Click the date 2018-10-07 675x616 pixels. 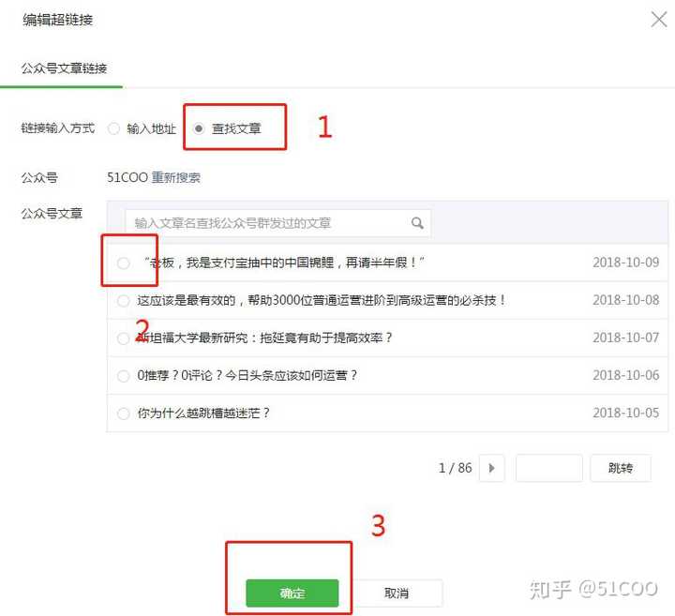coord(625,338)
